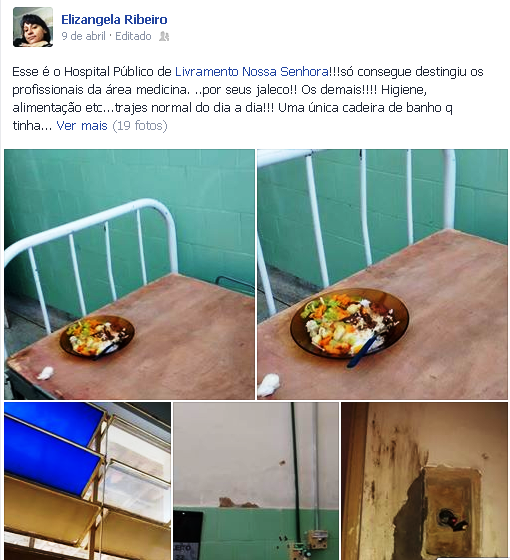Open the photo of green wall with pipes

point(256,481)
